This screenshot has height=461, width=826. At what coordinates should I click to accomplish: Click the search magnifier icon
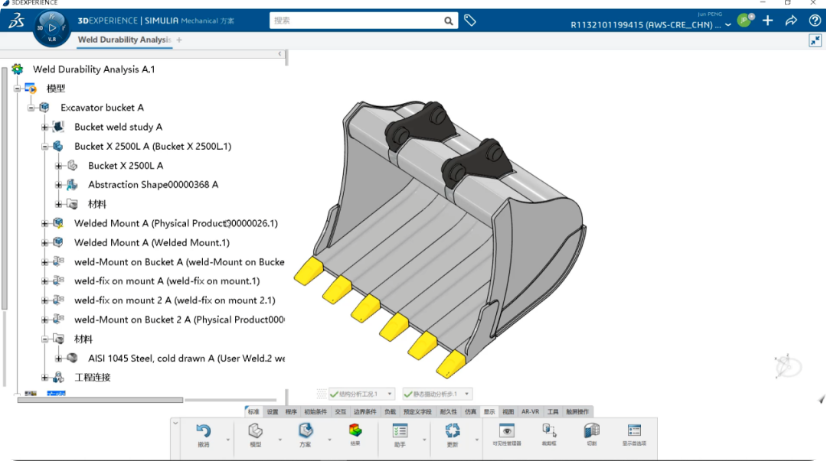click(448, 21)
